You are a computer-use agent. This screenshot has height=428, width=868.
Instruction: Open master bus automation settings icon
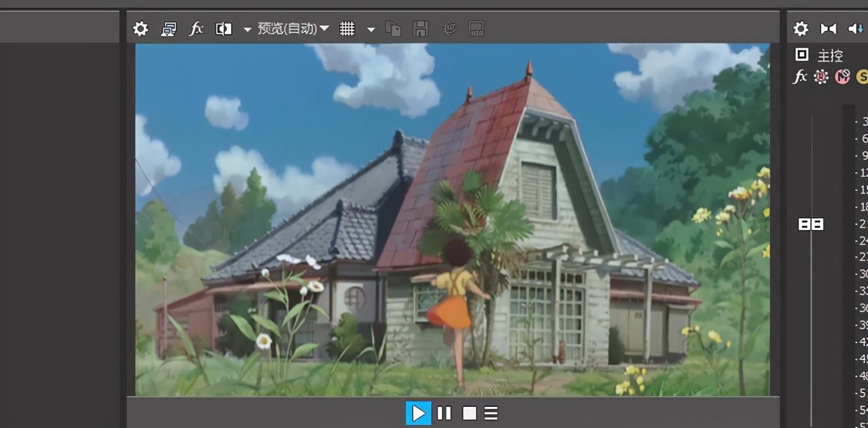coord(821,77)
